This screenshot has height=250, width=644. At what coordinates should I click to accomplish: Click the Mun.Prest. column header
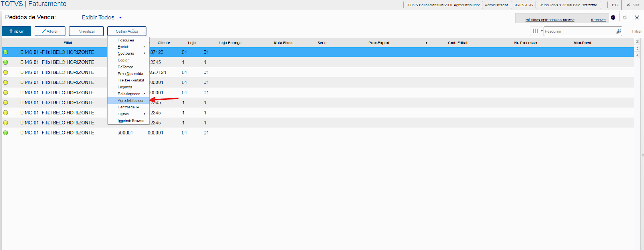tap(583, 43)
